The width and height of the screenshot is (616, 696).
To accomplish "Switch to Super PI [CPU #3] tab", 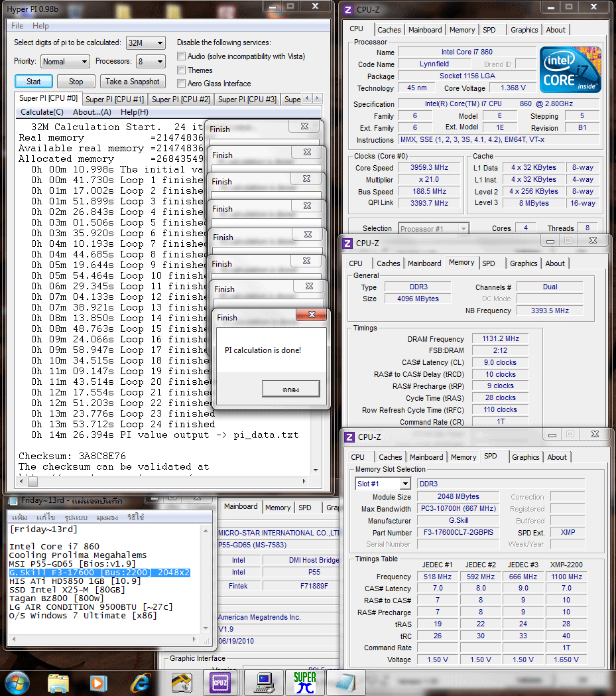I will 247,100.
